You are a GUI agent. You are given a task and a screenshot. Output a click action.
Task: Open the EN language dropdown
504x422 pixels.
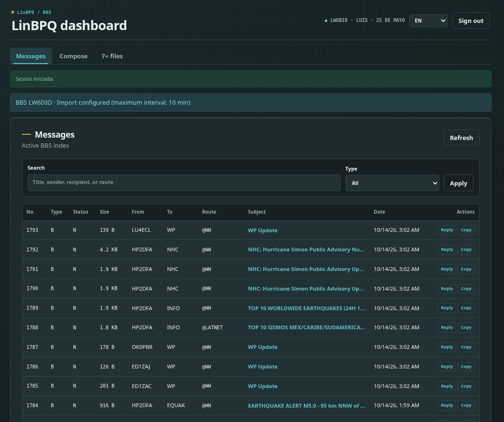click(428, 21)
